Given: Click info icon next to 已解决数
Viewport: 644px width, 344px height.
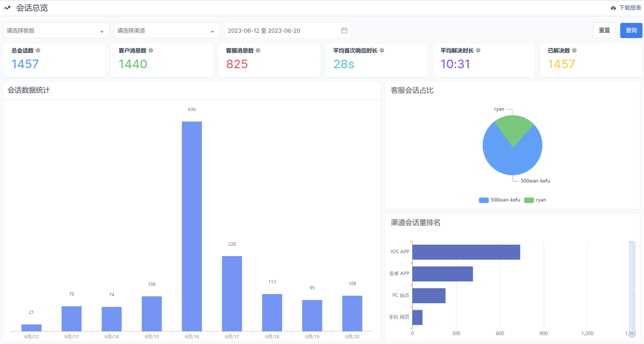Looking at the screenshot, I should [575, 51].
